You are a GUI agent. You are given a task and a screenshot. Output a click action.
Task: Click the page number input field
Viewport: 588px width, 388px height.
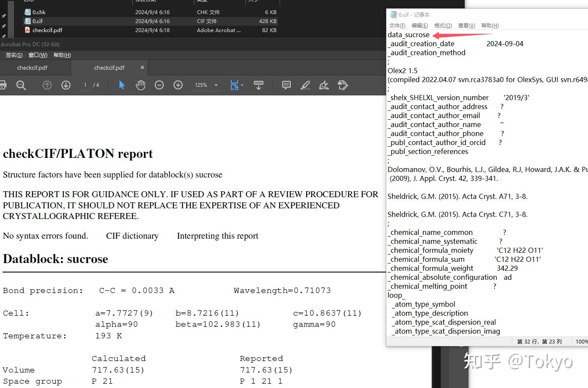(85, 85)
